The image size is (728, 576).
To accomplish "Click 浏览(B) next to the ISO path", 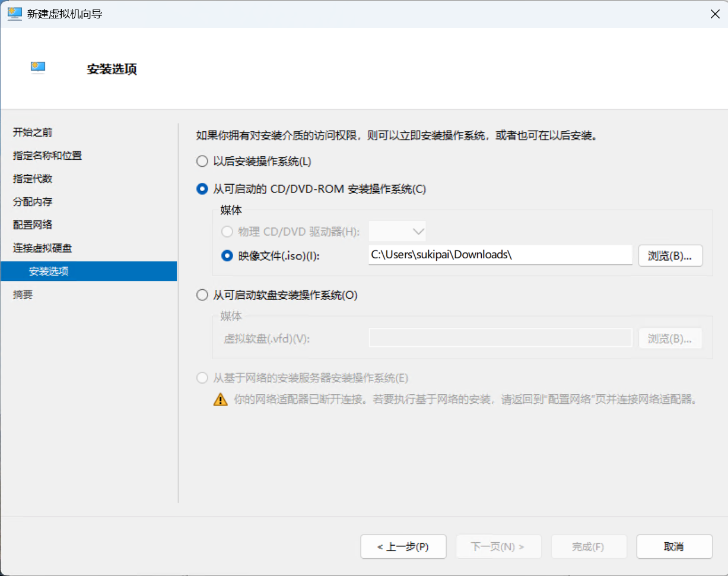I will [x=670, y=255].
